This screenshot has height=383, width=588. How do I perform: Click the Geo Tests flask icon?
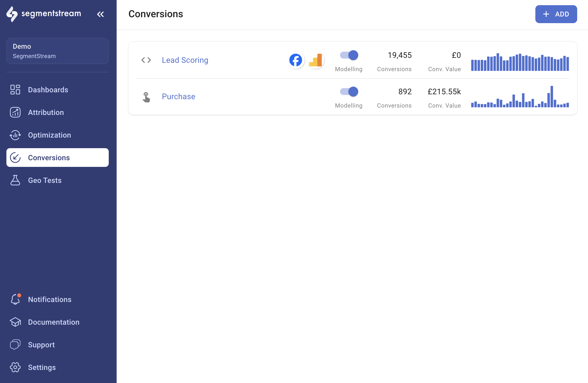[x=15, y=180]
